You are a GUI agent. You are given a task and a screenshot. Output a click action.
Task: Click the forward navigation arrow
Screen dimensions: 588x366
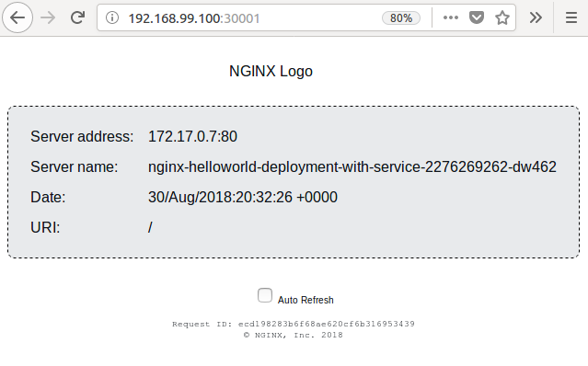click(x=48, y=17)
